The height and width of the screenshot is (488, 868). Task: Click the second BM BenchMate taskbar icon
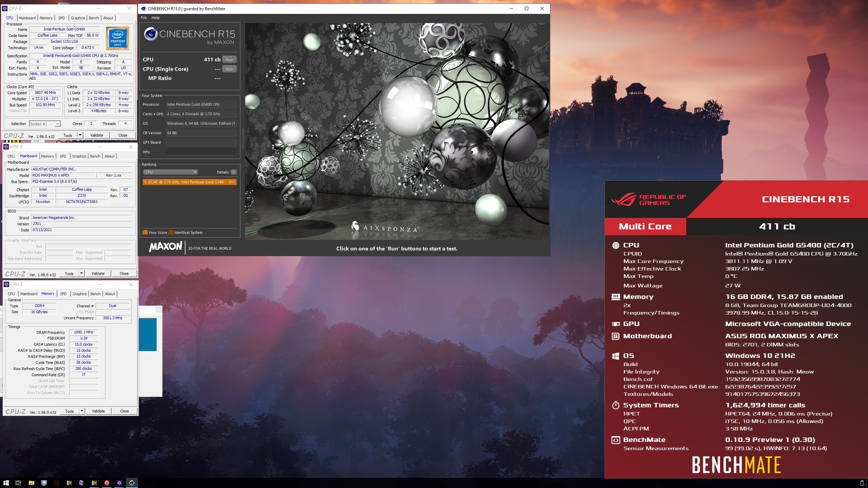(94, 483)
